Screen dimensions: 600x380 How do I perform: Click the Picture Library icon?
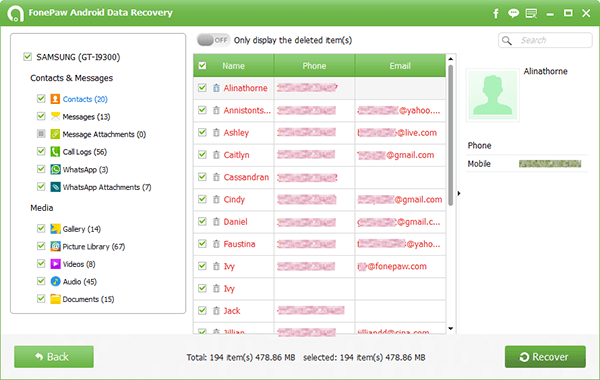pyautogui.click(x=55, y=246)
